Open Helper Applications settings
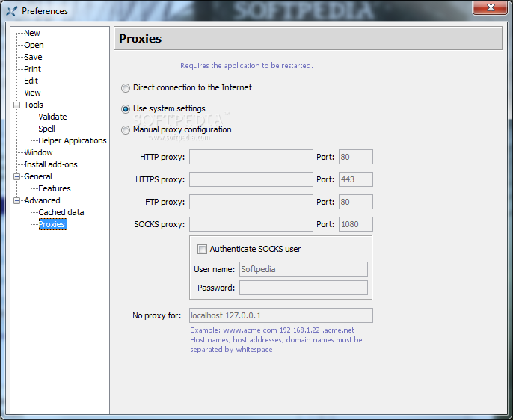 point(73,140)
